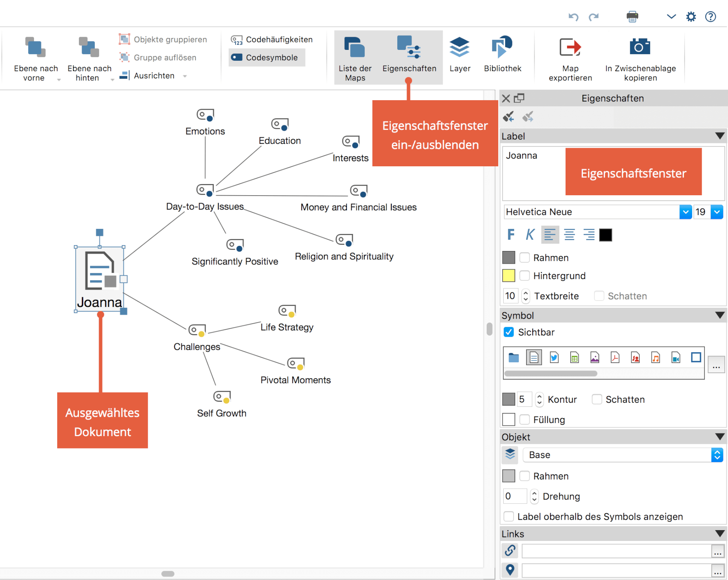Select the audio document symbol
The image size is (728, 580).
coord(655,358)
